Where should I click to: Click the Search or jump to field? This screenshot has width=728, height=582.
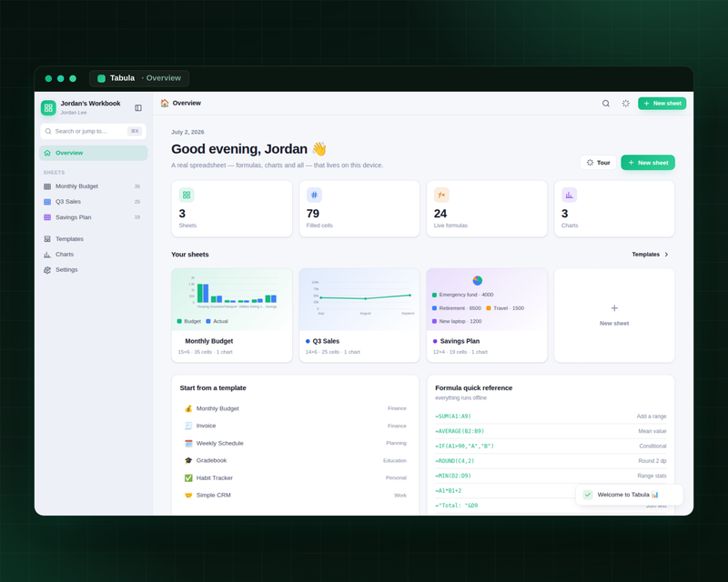point(94,131)
